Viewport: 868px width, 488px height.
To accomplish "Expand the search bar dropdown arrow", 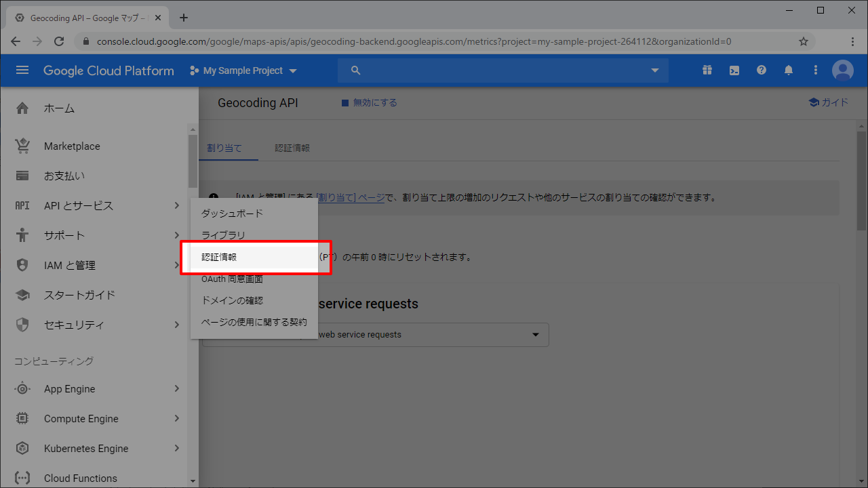I will pos(655,70).
